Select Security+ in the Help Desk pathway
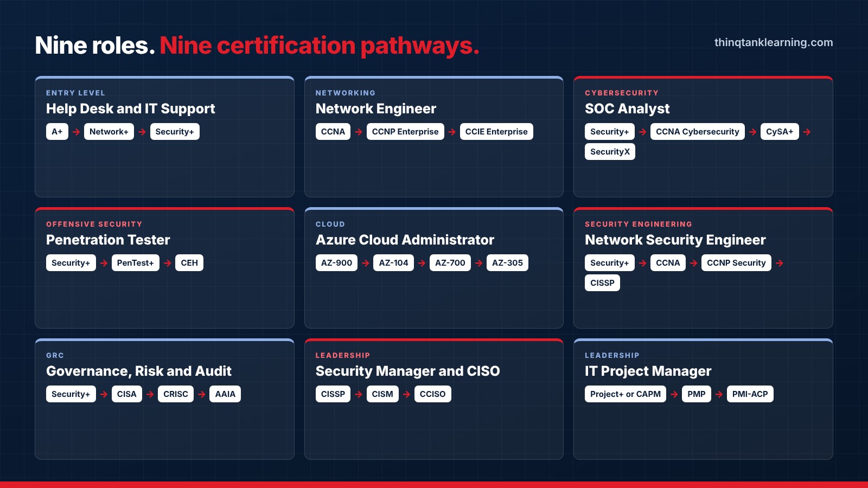The height and width of the screenshot is (488, 868). click(x=175, y=132)
